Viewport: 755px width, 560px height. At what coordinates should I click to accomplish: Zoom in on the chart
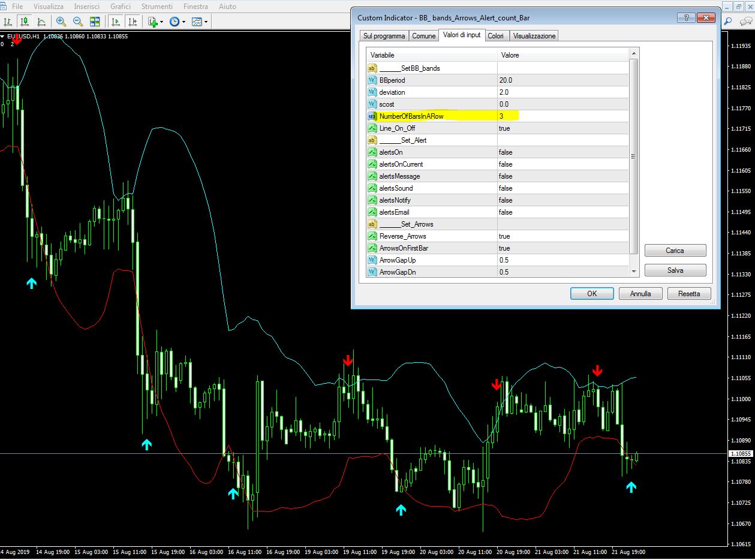click(x=61, y=22)
